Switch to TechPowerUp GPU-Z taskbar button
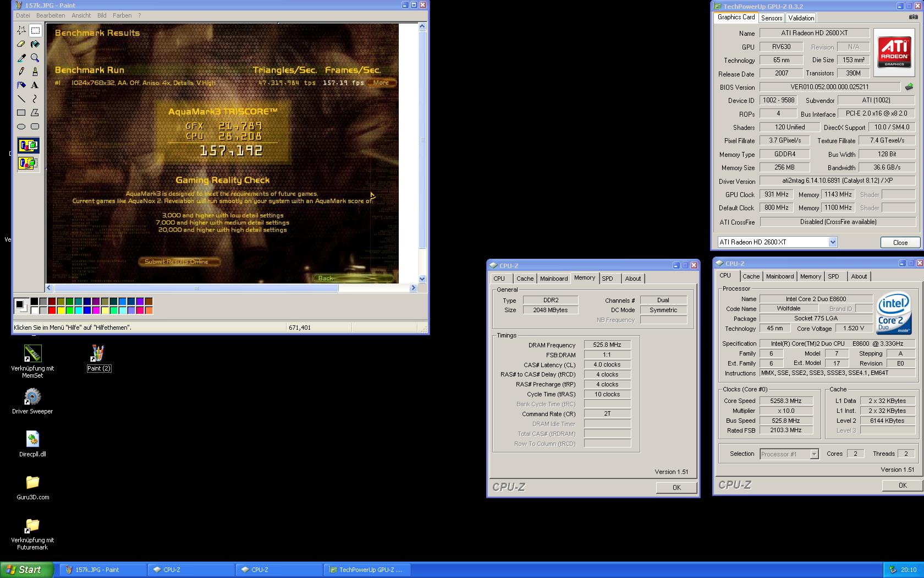The height and width of the screenshot is (578, 924). (367, 570)
